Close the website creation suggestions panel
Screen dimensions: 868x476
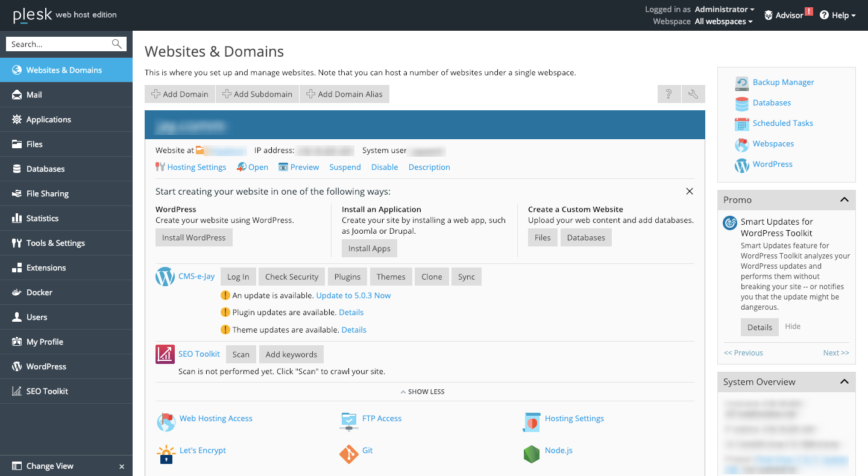click(x=690, y=192)
